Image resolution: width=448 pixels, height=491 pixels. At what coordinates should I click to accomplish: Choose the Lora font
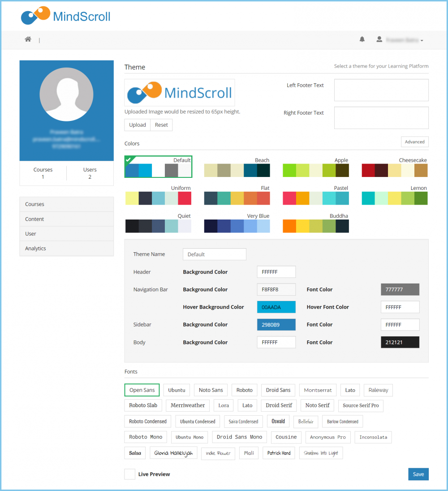[x=224, y=405]
